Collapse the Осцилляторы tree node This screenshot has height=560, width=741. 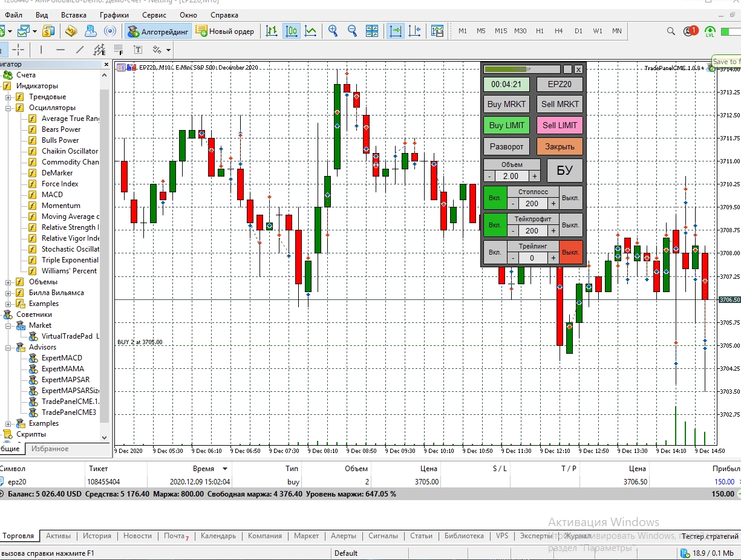pos(8,108)
